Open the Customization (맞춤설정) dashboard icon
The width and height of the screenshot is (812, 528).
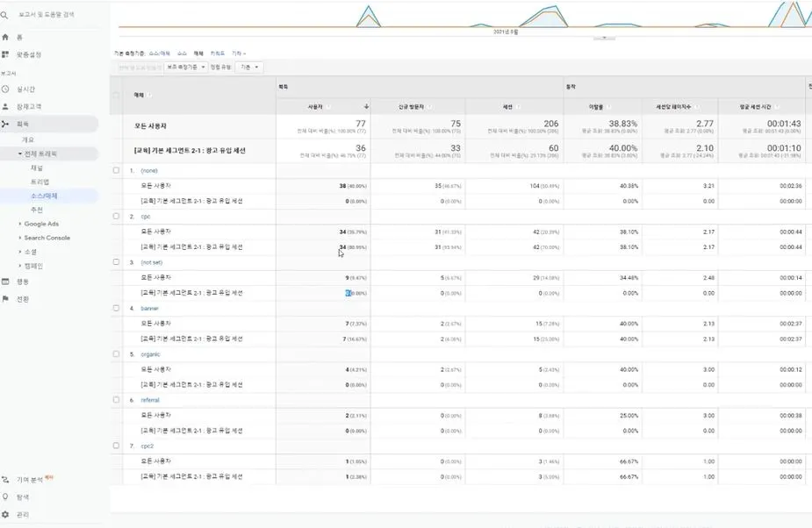5,54
